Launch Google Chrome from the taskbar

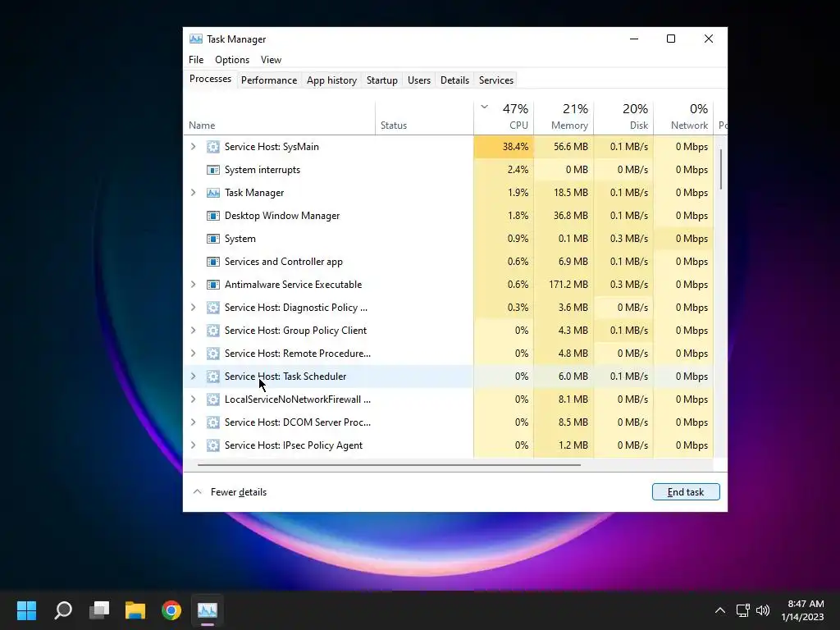pyautogui.click(x=171, y=610)
